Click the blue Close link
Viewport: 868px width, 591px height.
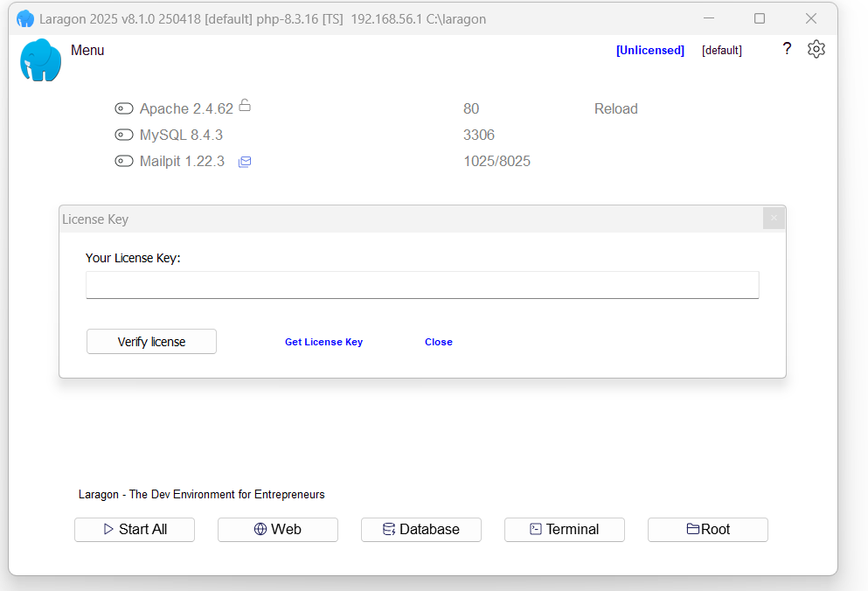(x=439, y=343)
